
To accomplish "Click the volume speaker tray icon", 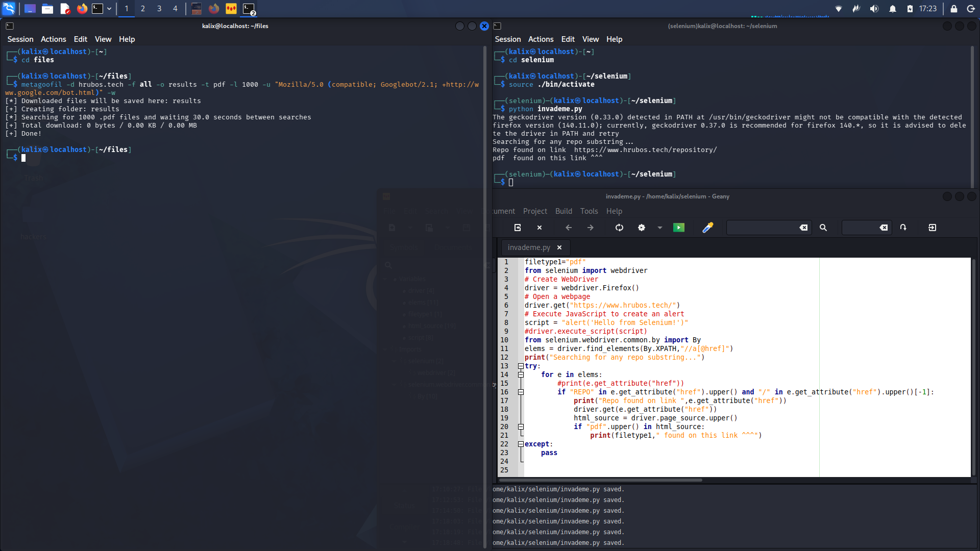I will pyautogui.click(x=874, y=9).
